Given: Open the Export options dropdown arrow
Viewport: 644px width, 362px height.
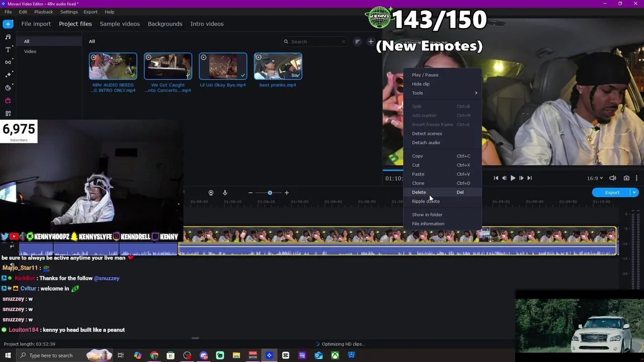Looking at the screenshot, I should click(x=634, y=193).
